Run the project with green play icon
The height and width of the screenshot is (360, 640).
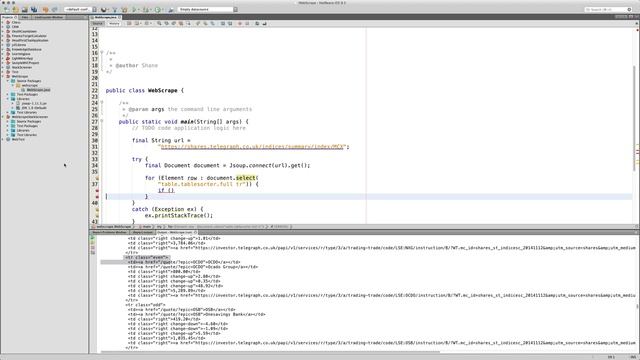134,9
